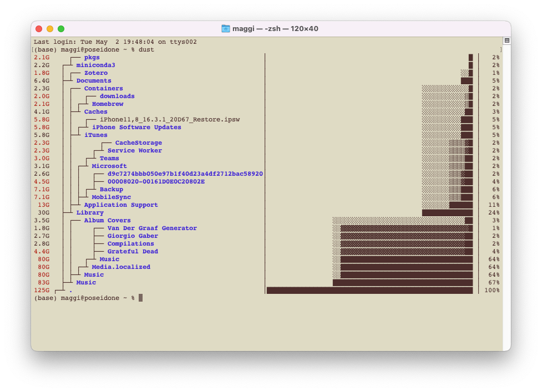542x392 pixels.
Task: Click the 'dust' command text at the prompt
Action: tap(146, 50)
